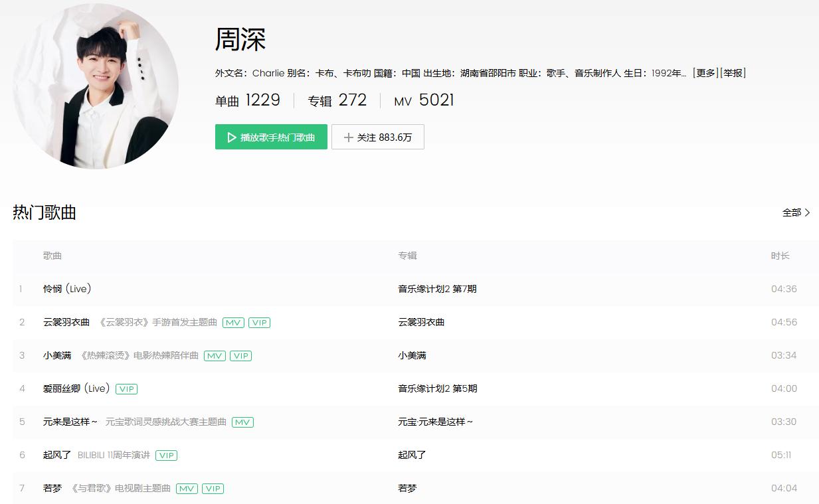Click the 播放歌手热门歌曲 button

coord(271,137)
